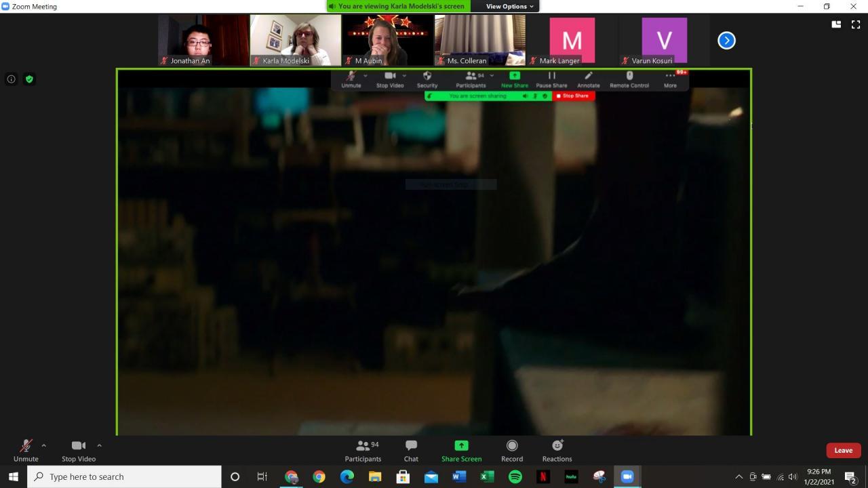The width and height of the screenshot is (868, 488).
Task: Open the Reactions menu
Action: [557, 450]
